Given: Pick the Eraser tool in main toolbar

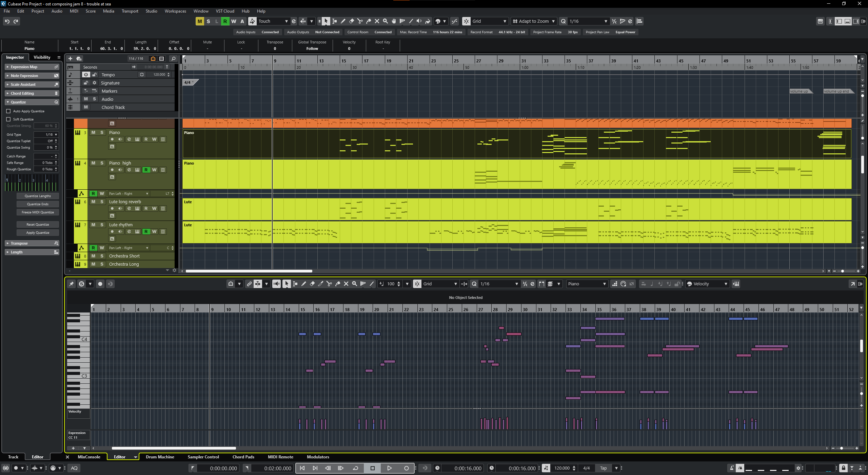Looking at the screenshot, I should tap(352, 21).
